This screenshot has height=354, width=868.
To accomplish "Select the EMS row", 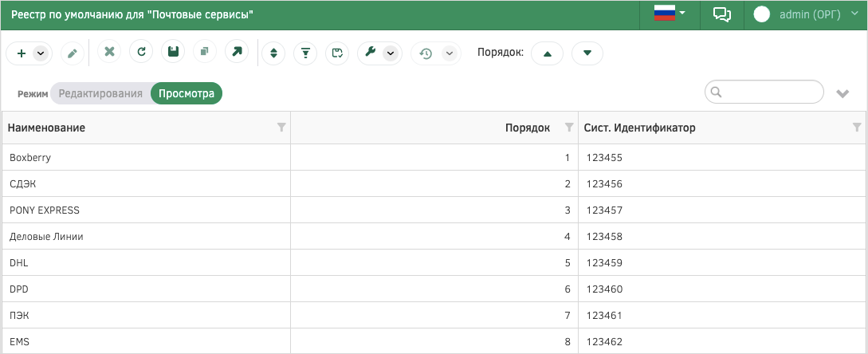I will 434,341.
